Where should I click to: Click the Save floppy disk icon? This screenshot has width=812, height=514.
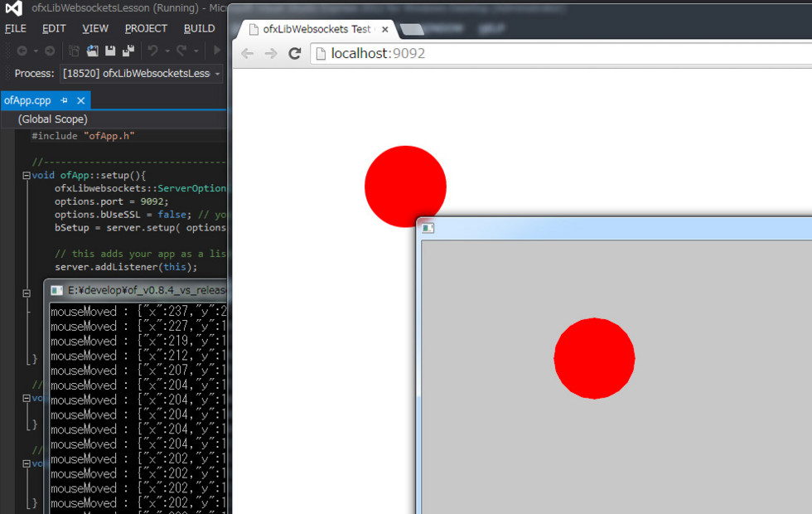tap(110, 51)
